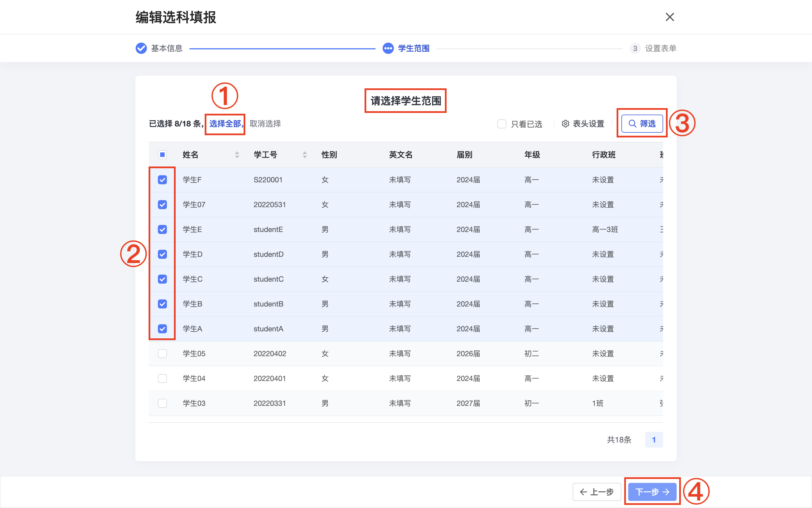Screen dimensions: 812x508
Task: Uncheck 学生07 row checkbox
Action: tap(162, 205)
